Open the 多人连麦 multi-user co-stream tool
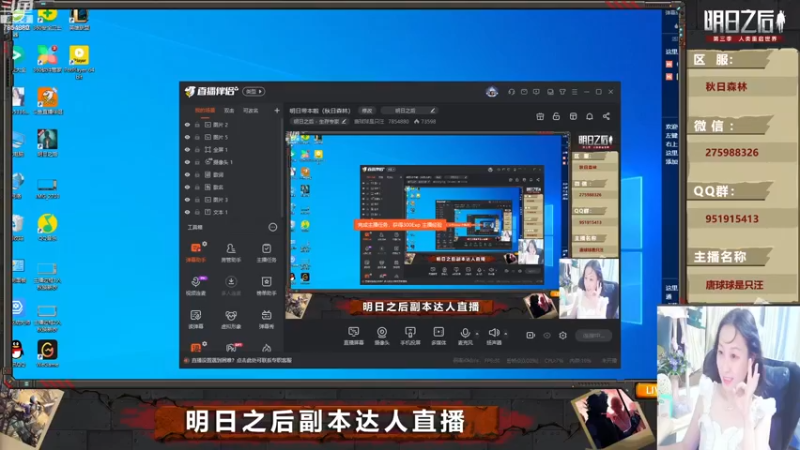 click(231, 286)
